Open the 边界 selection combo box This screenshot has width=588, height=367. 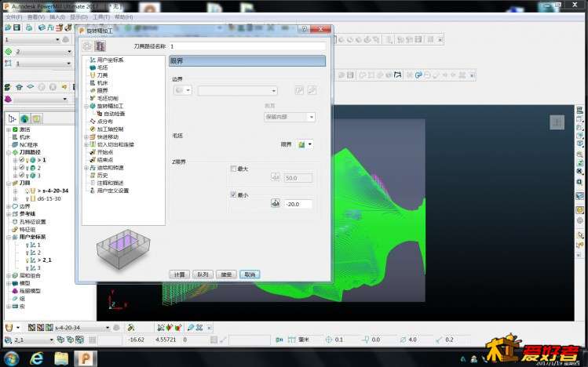point(238,91)
